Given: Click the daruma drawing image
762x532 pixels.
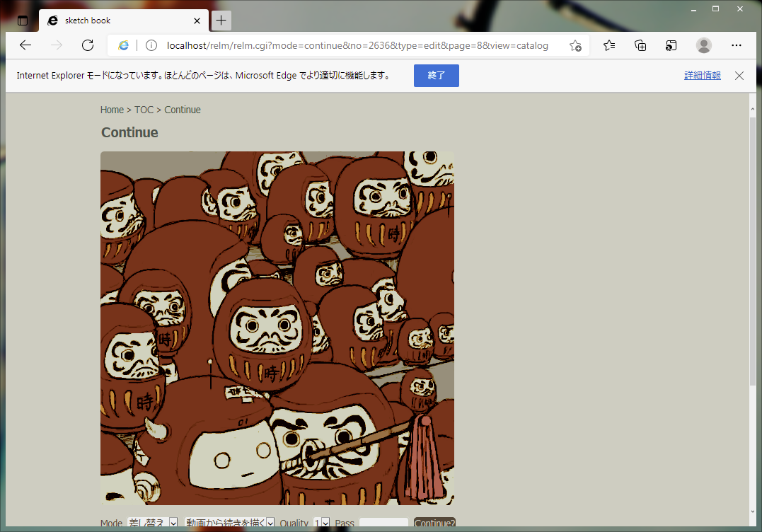Looking at the screenshot, I should [277, 328].
